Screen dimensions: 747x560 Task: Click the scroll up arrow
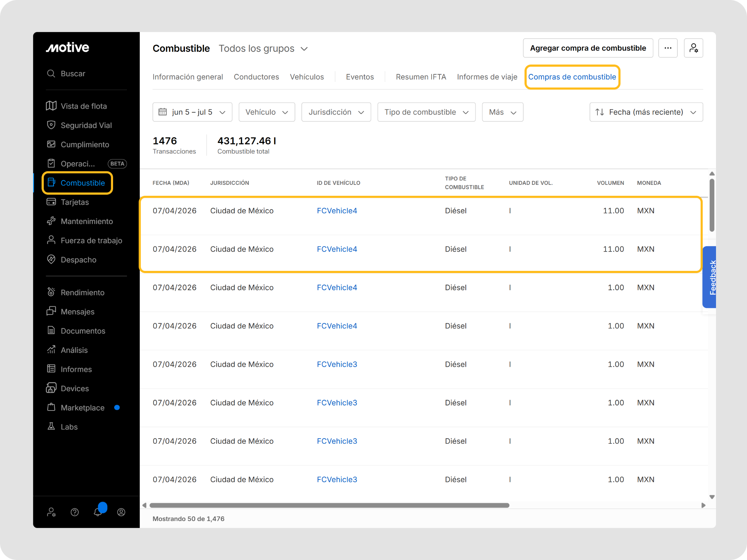click(712, 174)
